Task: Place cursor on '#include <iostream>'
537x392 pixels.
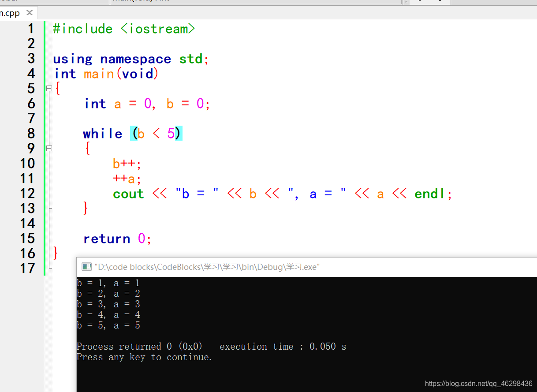Action: 124,29
